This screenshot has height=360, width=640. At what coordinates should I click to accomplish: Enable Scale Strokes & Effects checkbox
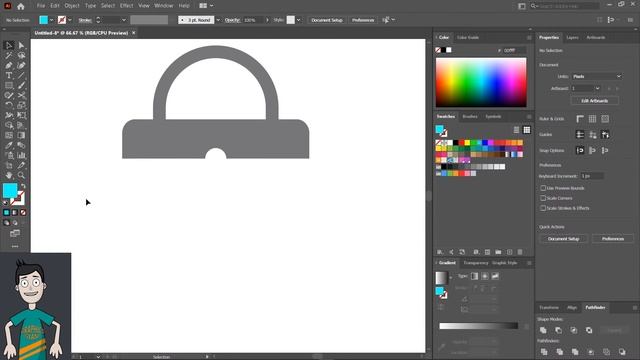tap(543, 208)
